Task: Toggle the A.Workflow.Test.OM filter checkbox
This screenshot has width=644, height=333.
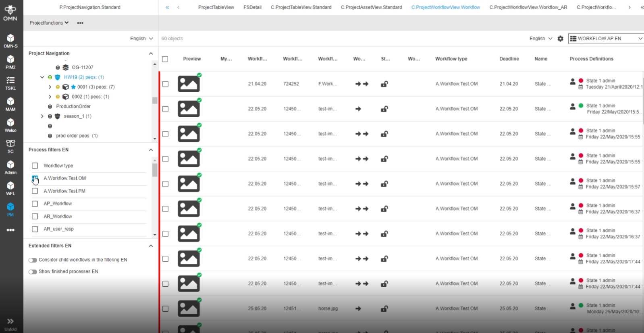Action: pos(35,178)
